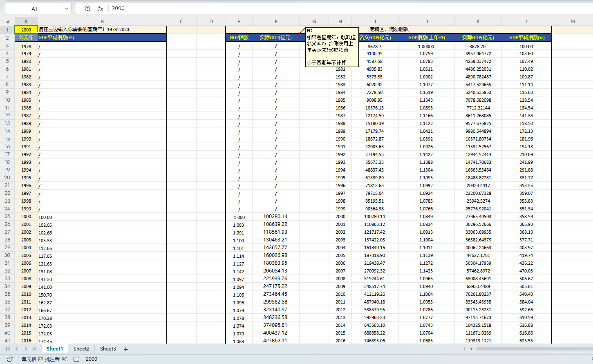Select the Sheet1 tab

(55, 349)
